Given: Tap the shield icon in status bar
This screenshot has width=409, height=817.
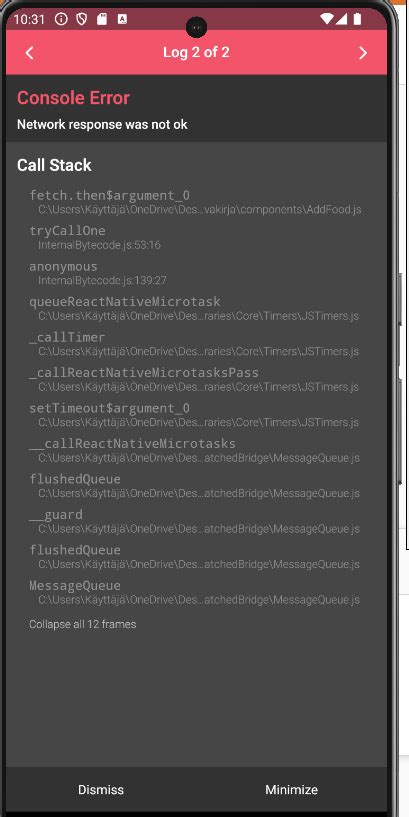Looking at the screenshot, I should pos(81,19).
